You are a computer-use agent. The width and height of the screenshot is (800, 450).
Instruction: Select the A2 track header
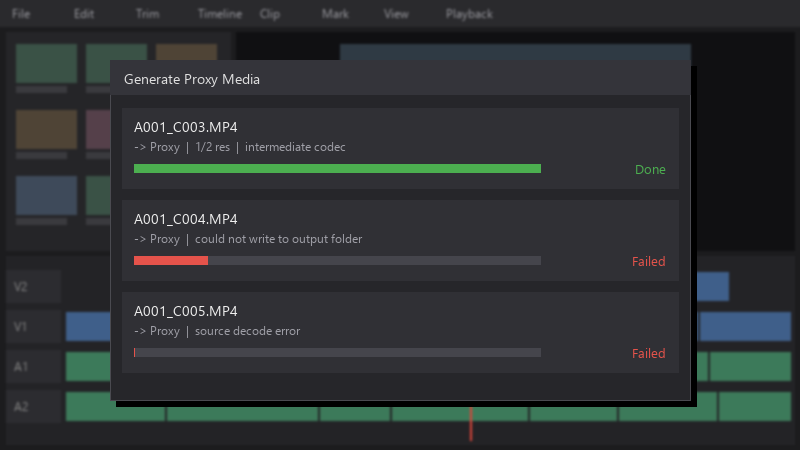(34, 407)
